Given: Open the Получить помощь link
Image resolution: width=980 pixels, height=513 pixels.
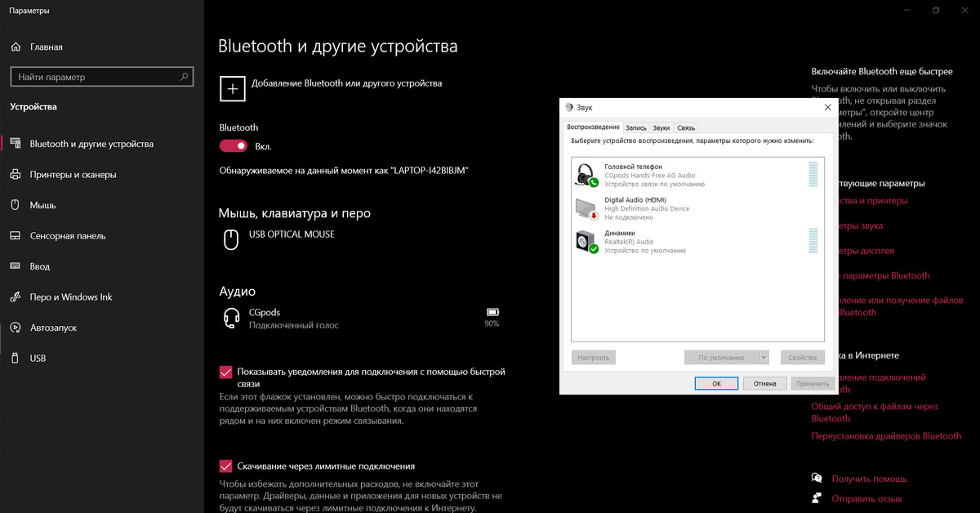Looking at the screenshot, I should (x=869, y=479).
